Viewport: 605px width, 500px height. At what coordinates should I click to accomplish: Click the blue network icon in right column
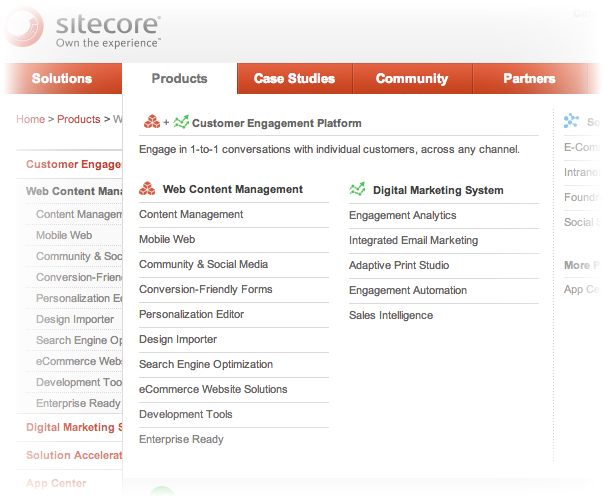pyautogui.click(x=571, y=121)
